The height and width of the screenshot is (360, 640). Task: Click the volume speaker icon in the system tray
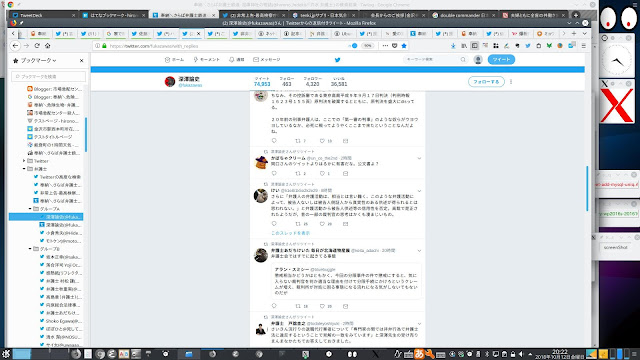point(521,354)
